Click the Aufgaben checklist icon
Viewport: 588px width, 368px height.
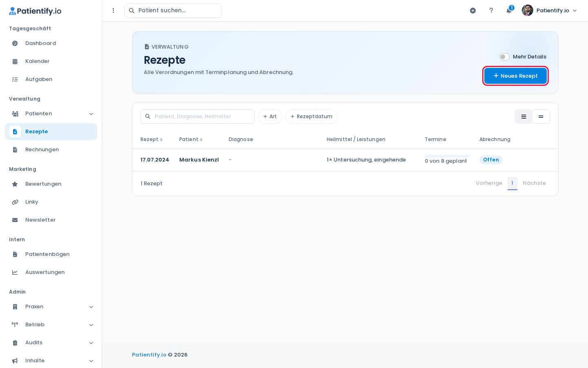[x=15, y=79]
